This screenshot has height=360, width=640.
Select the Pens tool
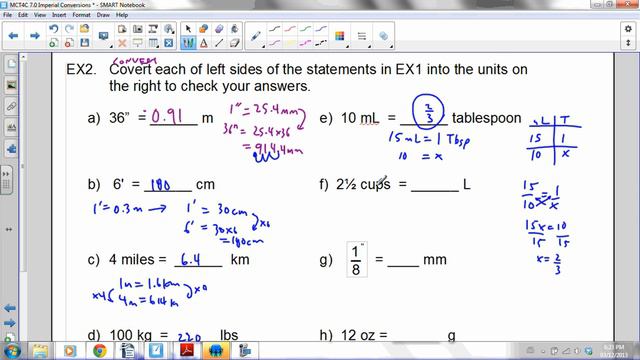click(188, 42)
